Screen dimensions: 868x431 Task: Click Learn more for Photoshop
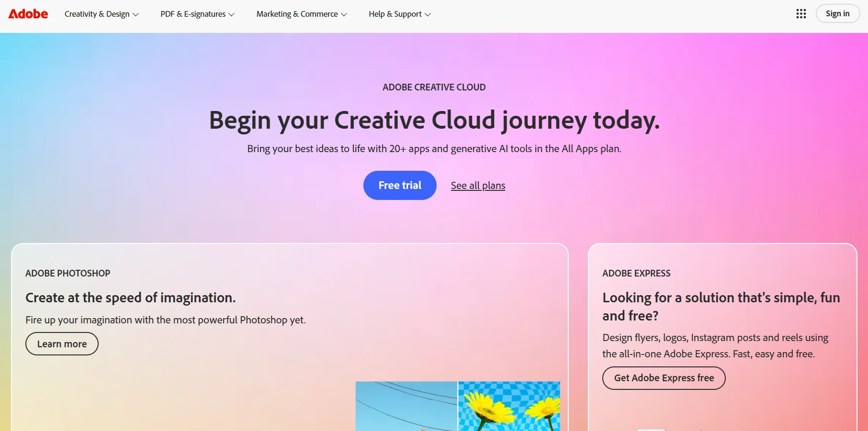click(62, 344)
